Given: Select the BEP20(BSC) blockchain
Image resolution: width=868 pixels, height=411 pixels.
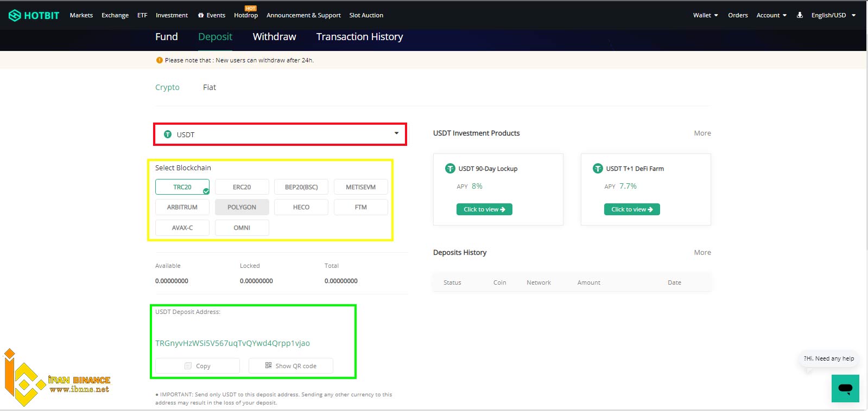Looking at the screenshot, I should pos(301,187).
